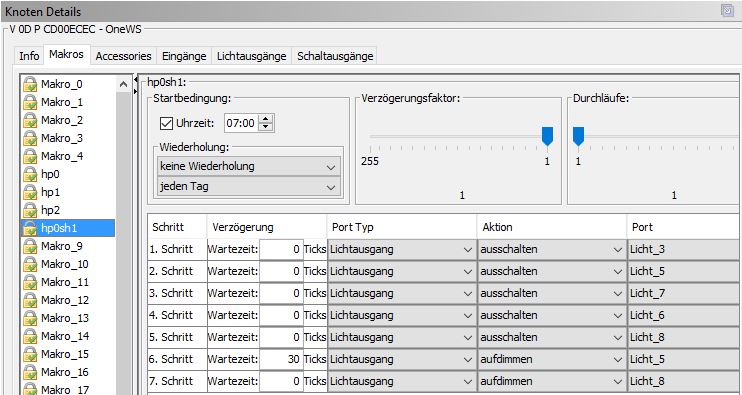Switch to the Makros tab
The height and width of the screenshot is (395, 742).
[x=66, y=54]
